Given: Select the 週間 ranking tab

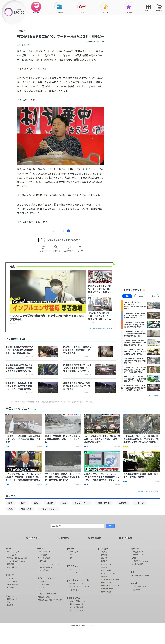Looking at the screenshot, I should tap(153, 296).
